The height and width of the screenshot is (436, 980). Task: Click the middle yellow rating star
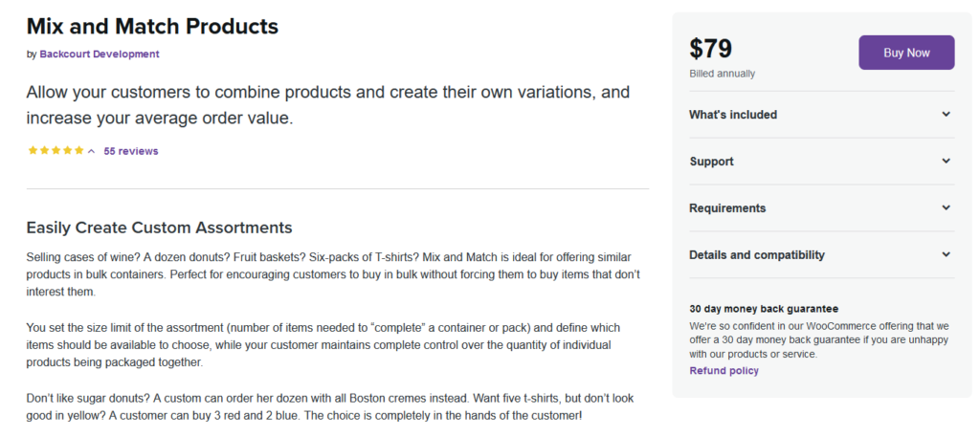(x=56, y=150)
